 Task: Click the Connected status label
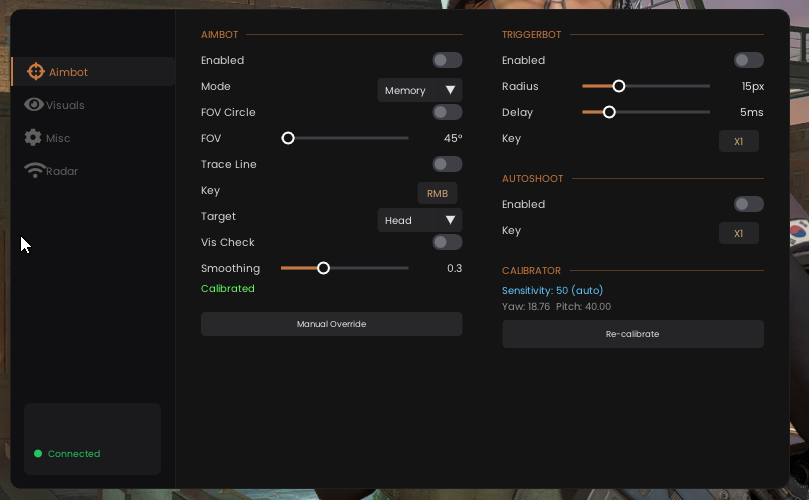(x=74, y=454)
